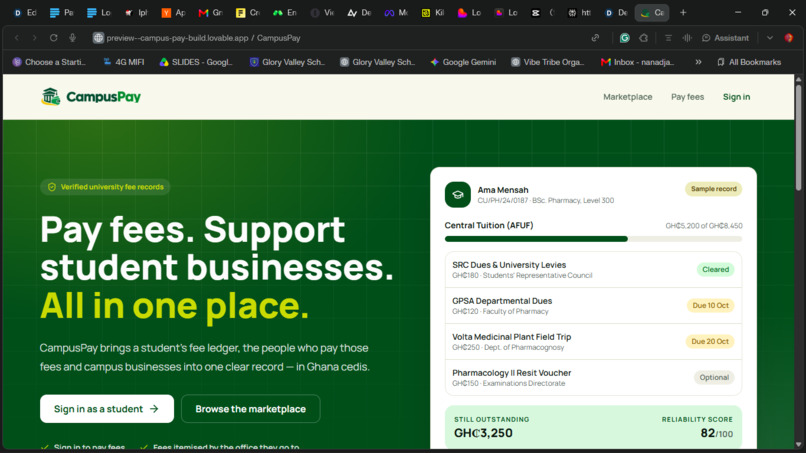This screenshot has height=453, width=806.
Task: Select the Volta Medicinal Plant Field Trip row
Action: point(593,341)
